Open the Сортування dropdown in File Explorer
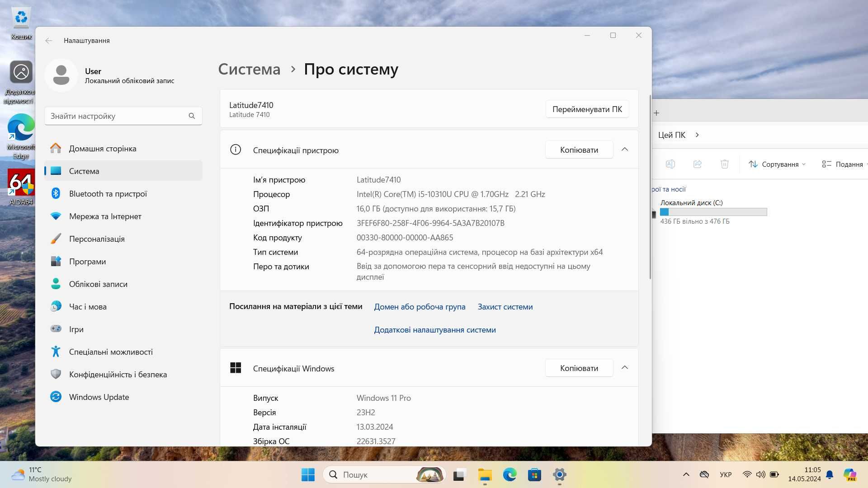The image size is (868, 488). [777, 164]
